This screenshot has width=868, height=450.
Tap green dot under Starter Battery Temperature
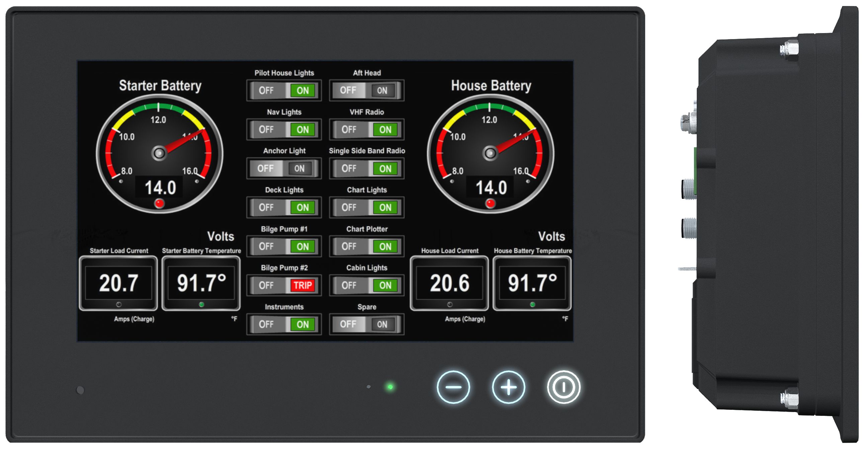[201, 304]
